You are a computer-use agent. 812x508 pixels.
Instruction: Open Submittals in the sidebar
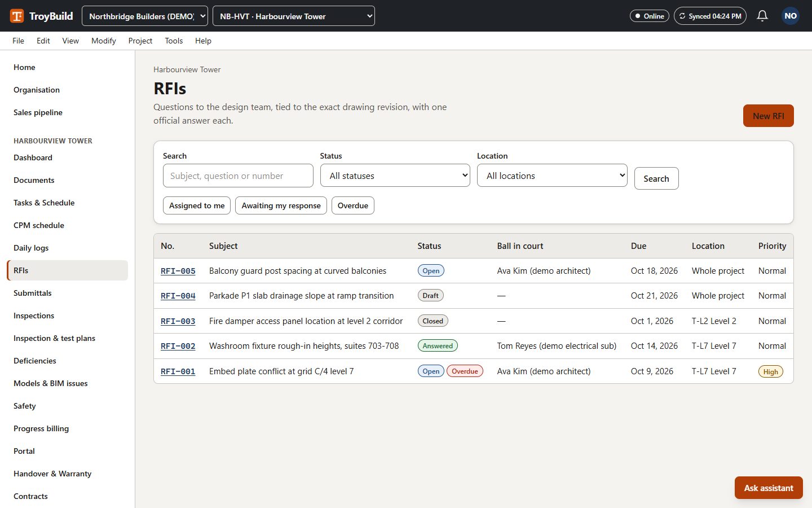(68, 293)
